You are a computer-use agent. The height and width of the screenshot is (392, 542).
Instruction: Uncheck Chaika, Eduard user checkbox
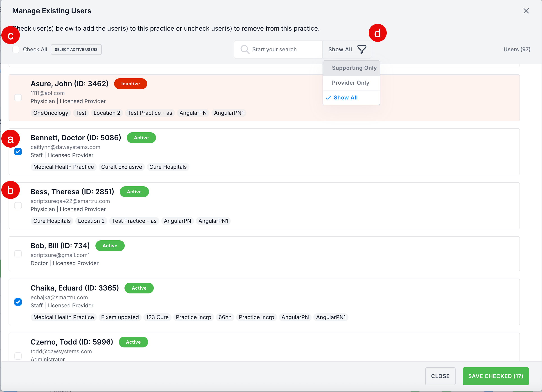(x=18, y=302)
